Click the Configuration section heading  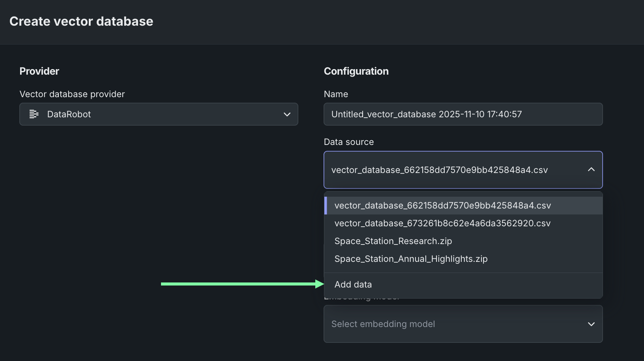pos(356,71)
